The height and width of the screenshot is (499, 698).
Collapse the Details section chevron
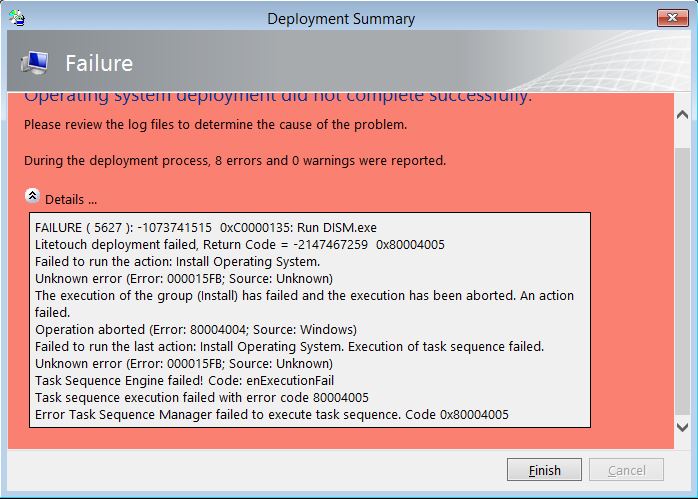(x=32, y=196)
